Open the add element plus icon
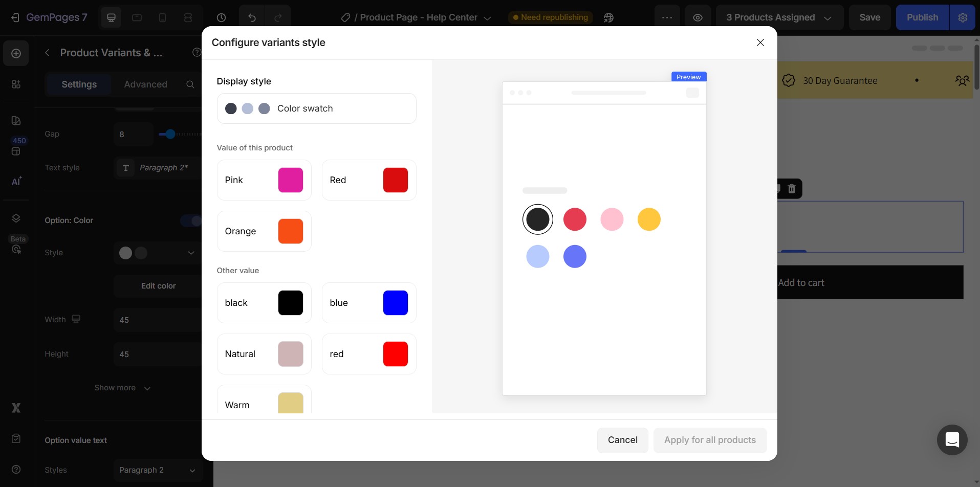This screenshot has height=487, width=980. click(x=16, y=53)
